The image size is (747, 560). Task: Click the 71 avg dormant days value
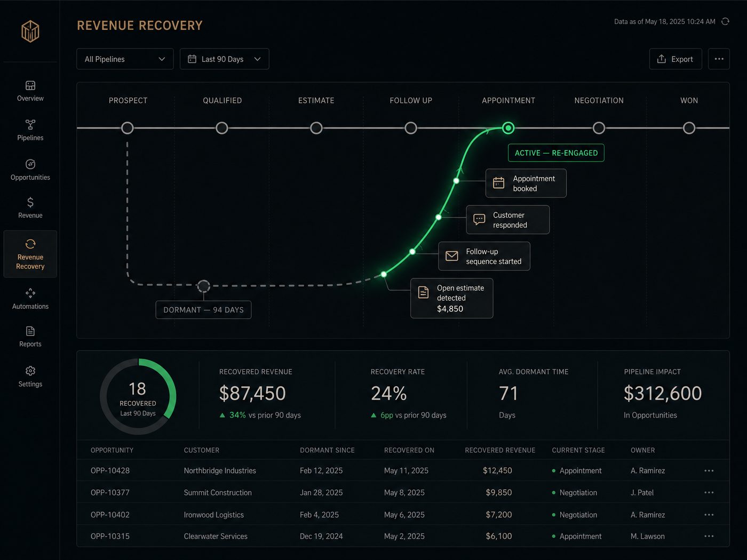pos(508,394)
